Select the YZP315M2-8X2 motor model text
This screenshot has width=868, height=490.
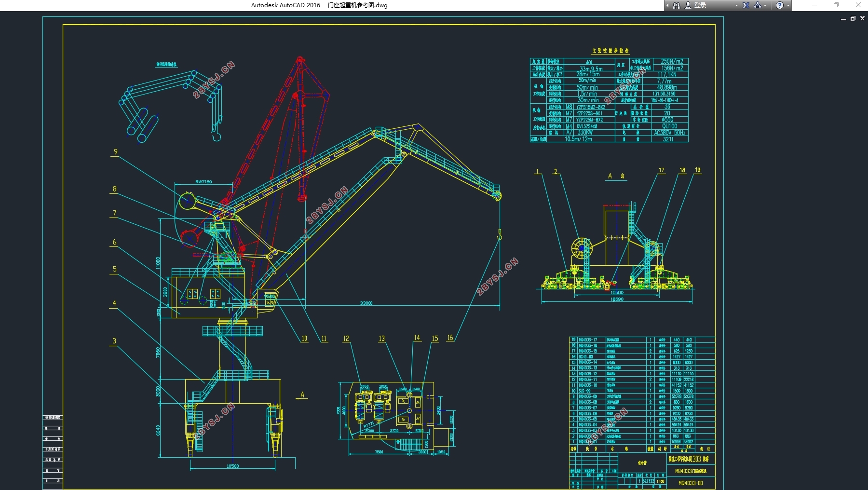[x=591, y=107]
